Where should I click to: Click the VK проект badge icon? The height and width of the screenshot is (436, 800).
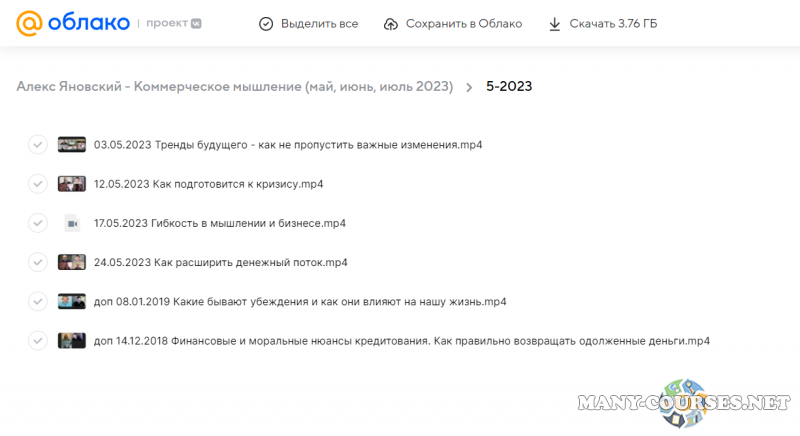pyautogui.click(x=196, y=23)
